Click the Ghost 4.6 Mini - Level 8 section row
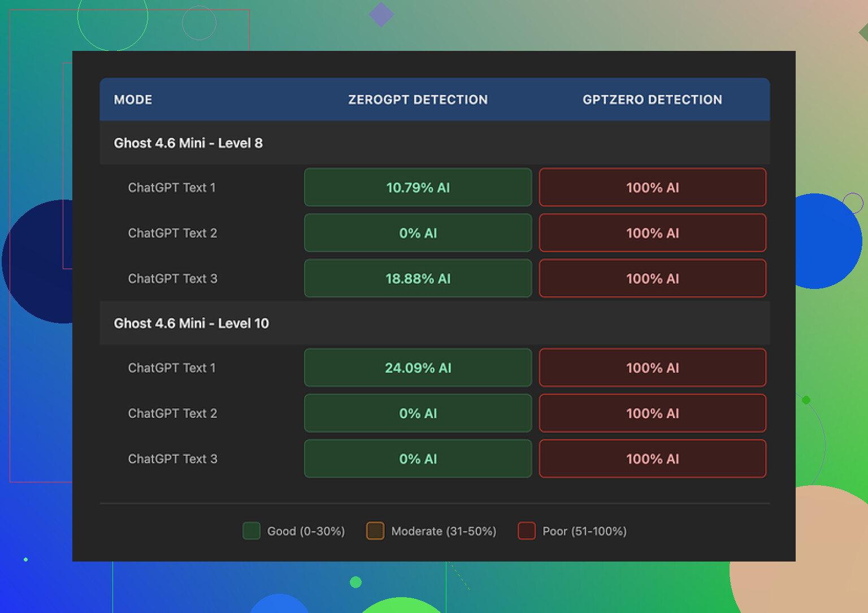Screen dimensions: 868x613 (x=188, y=143)
